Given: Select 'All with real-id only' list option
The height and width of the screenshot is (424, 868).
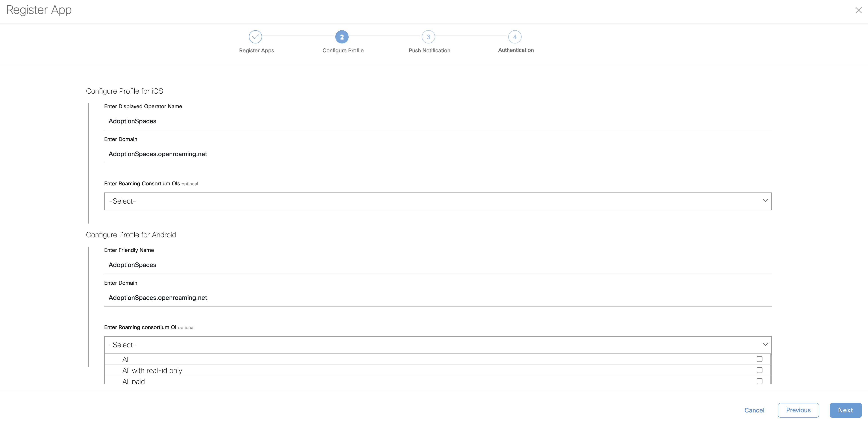Looking at the screenshot, I should 152,370.
